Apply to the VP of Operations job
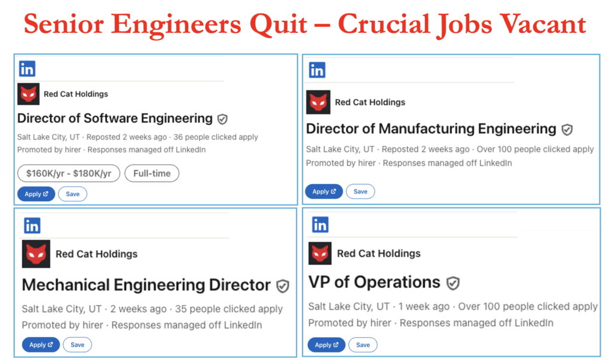 coord(326,345)
